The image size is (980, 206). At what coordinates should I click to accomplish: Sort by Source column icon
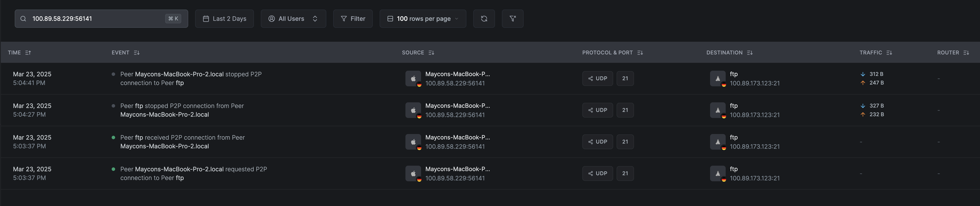pos(431,52)
